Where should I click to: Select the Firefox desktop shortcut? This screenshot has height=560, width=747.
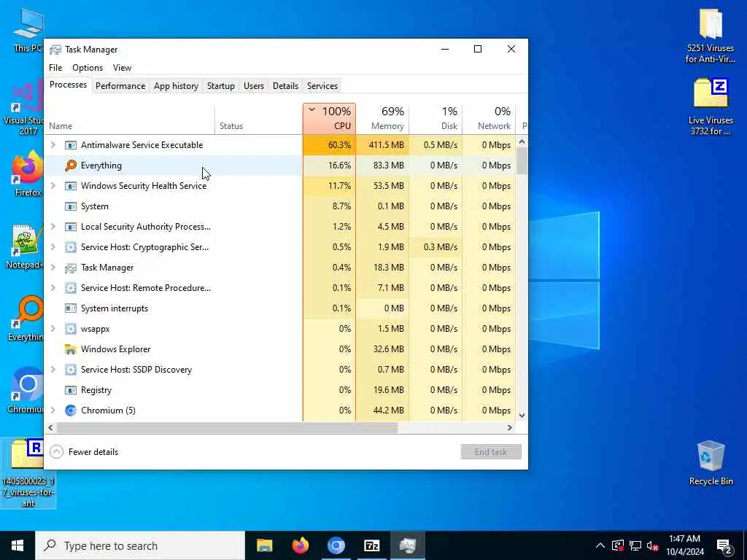point(28,174)
